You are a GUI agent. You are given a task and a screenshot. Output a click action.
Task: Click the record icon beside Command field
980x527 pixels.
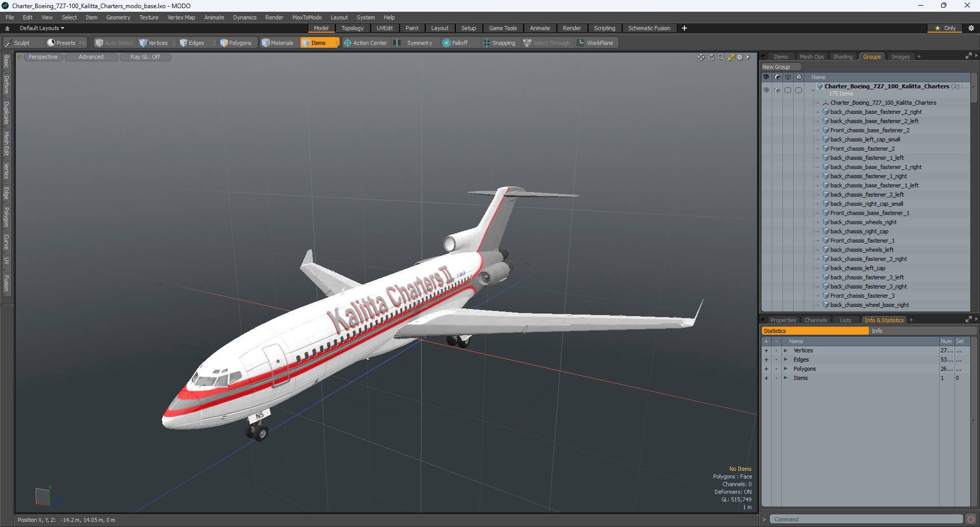click(971, 519)
